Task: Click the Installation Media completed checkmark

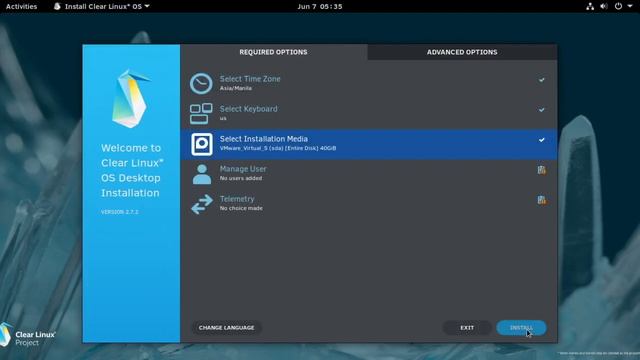Action: (x=542, y=140)
